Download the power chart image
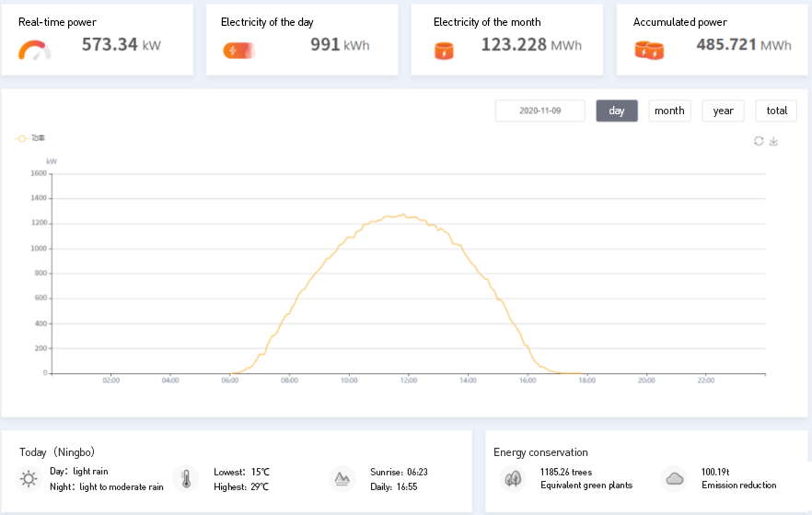812x515 pixels. coord(774,141)
